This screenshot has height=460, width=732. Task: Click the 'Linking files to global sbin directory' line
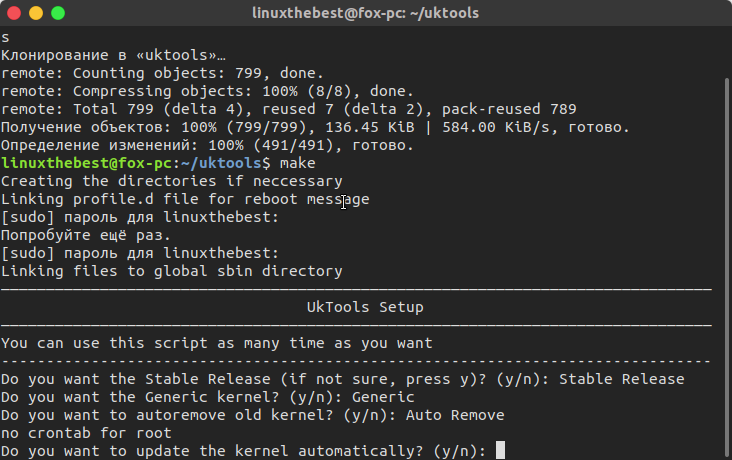click(x=172, y=271)
